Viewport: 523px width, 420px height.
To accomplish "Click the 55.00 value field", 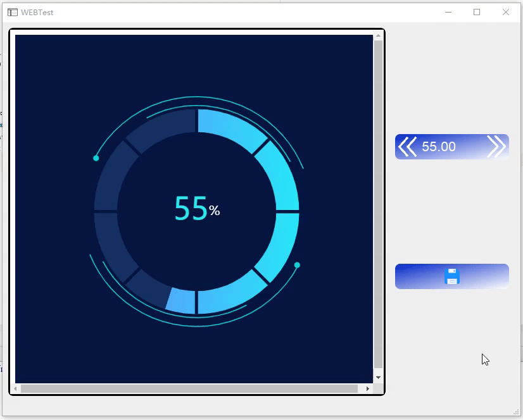I will coord(439,147).
